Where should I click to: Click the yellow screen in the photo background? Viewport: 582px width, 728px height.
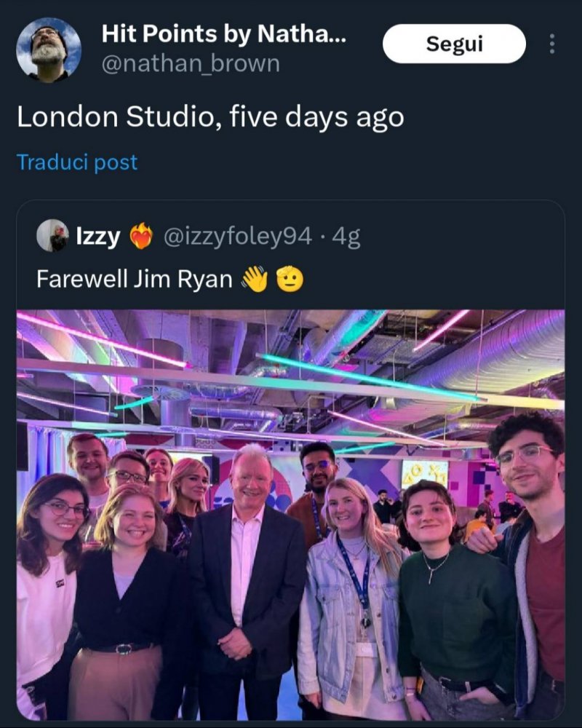(x=425, y=473)
